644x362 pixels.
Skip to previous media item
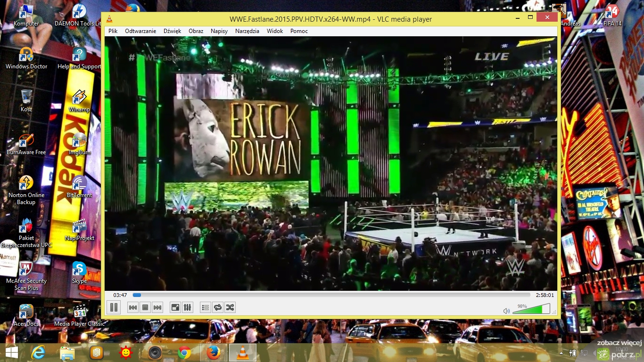(133, 307)
